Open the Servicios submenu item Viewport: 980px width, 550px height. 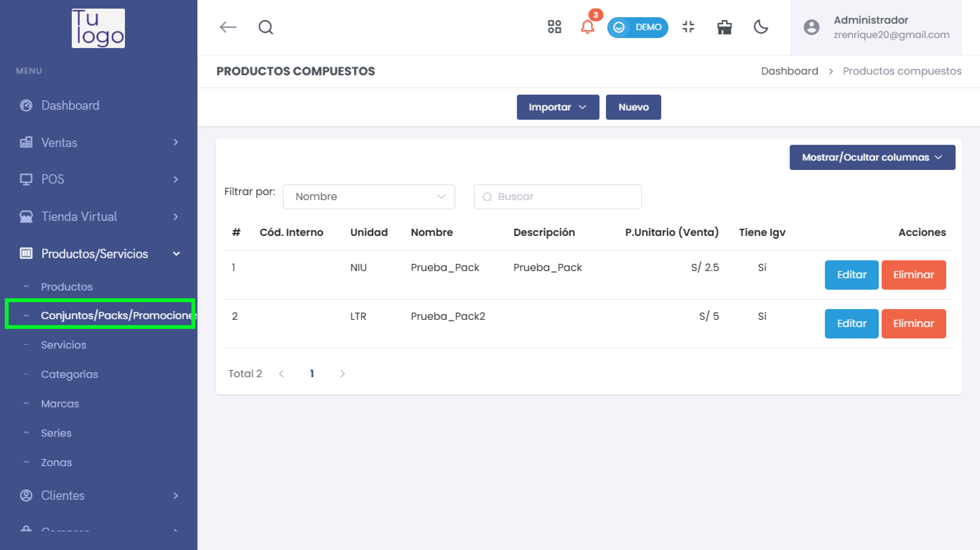point(63,345)
